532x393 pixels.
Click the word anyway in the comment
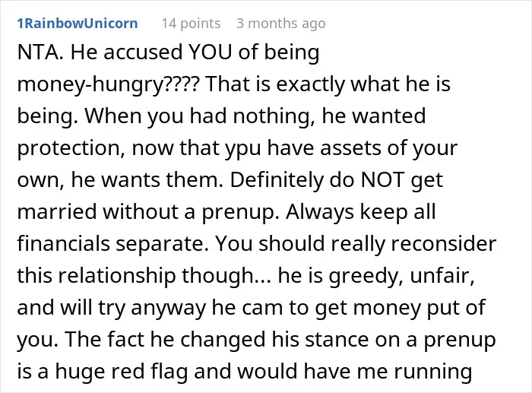(168, 309)
